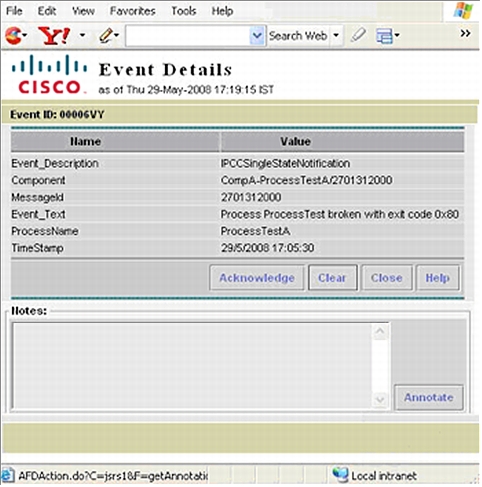Click the highlighter icon beside Search Web
This screenshot has height=487, width=482.
(358, 35)
